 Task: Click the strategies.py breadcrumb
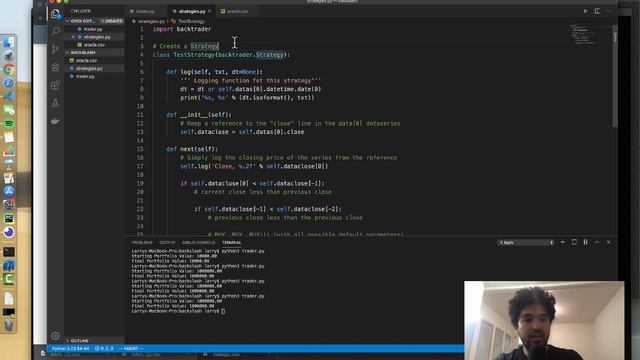coord(151,21)
